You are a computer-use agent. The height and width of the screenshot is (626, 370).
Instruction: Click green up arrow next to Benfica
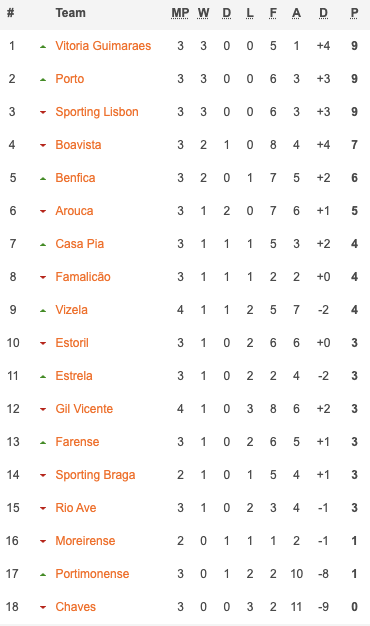point(43,178)
